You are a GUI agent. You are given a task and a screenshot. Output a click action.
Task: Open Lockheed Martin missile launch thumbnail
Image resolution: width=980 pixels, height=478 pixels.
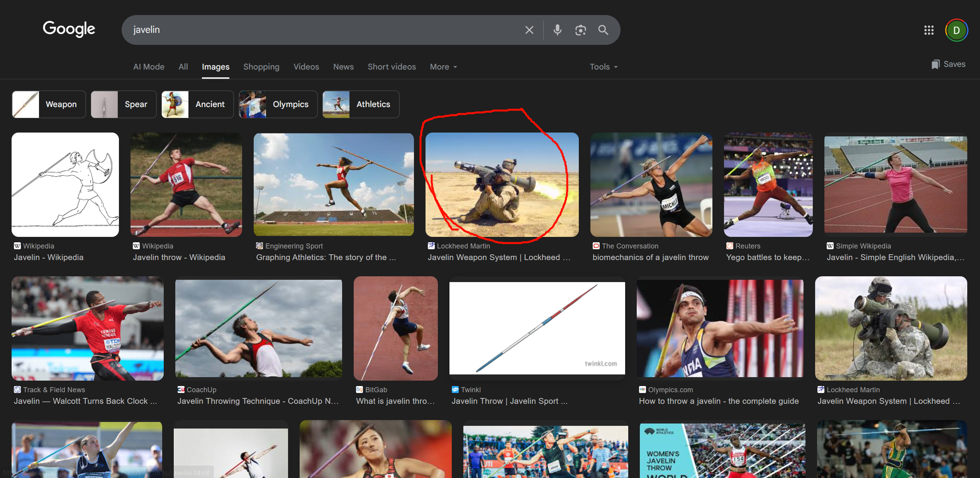[502, 185]
